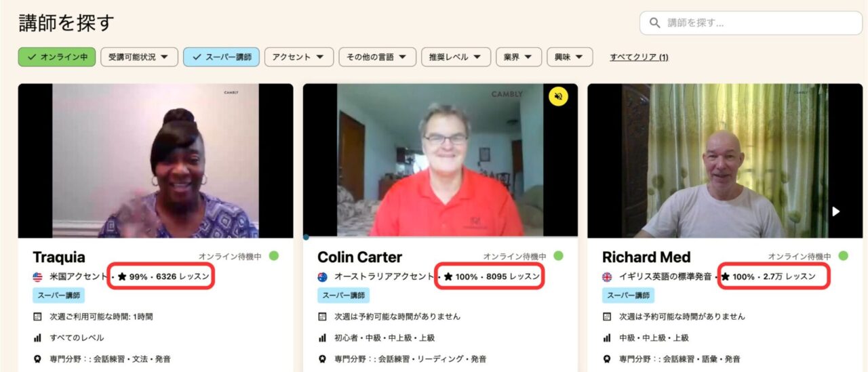Disable the スーパー講師 filter
The height and width of the screenshot is (372, 868).
click(221, 57)
